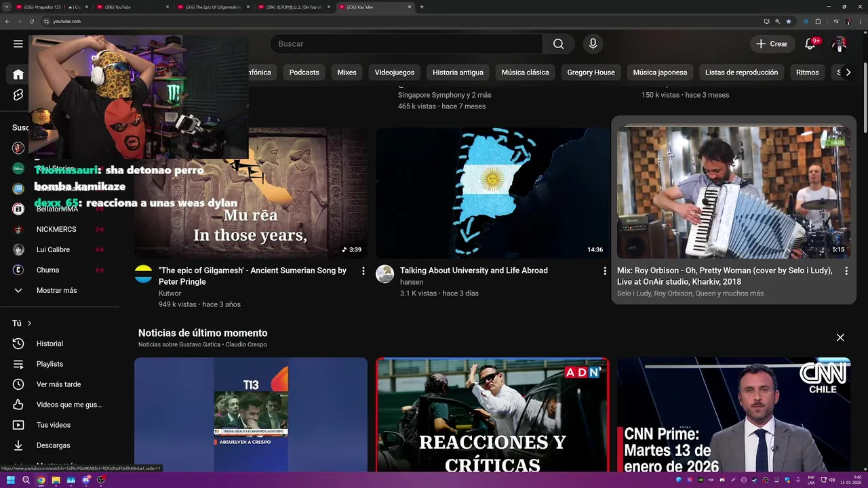The height and width of the screenshot is (488, 868).
Task: Switch to The Epic Of Gilgamesh tab
Action: pyautogui.click(x=212, y=7)
